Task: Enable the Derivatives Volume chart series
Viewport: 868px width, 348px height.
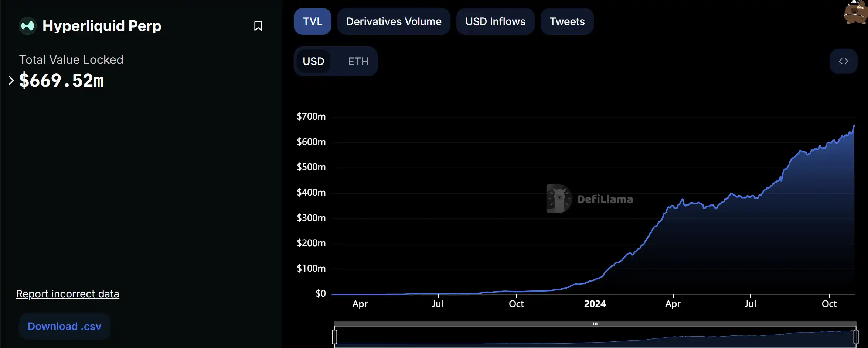Action: [x=394, y=21]
